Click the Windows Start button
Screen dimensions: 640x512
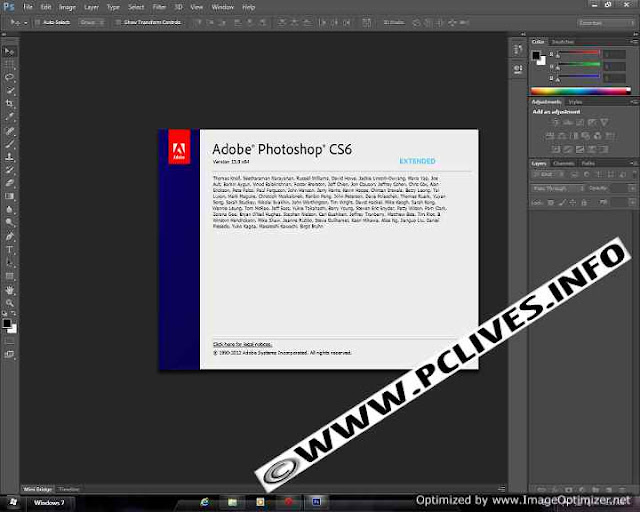(x=13, y=502)
